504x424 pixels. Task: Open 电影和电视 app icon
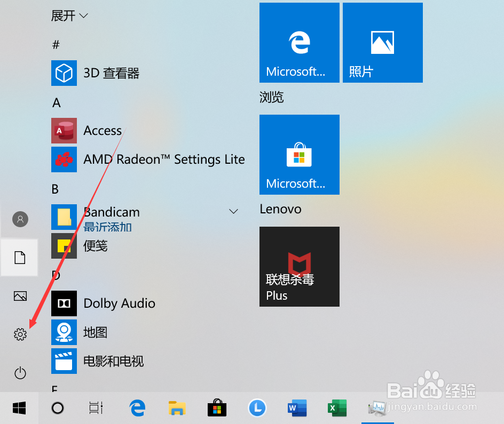pyautogui.click(x=64, y=361)
